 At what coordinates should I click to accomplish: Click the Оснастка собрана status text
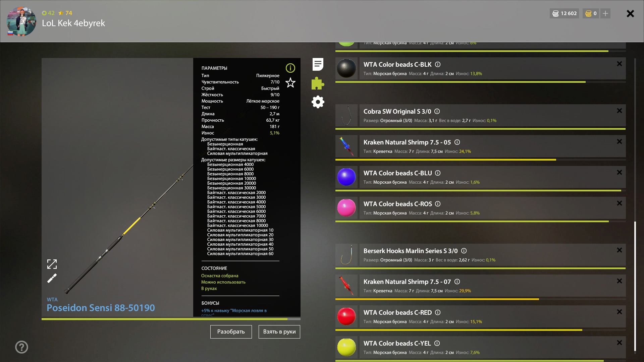pyautogui.click(x=220, y=276)
